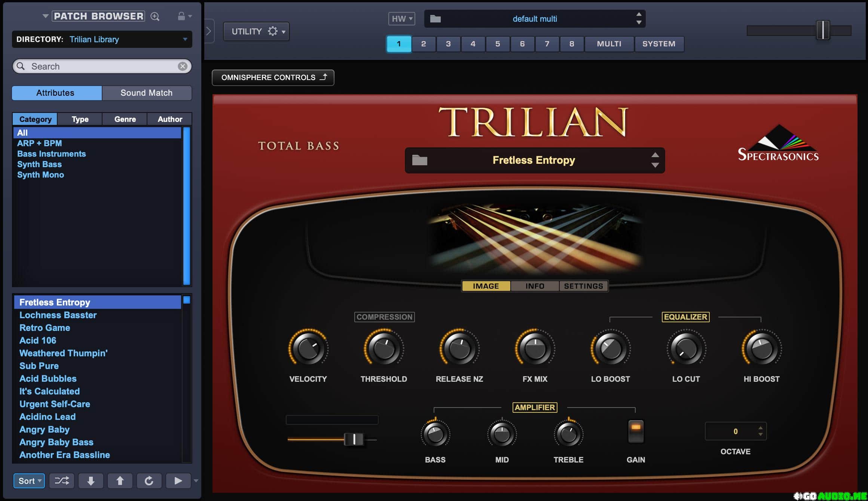Open the lock options dropdown arrow
The height and width of the screenshot is (501, 868).
tap(190, 16)
